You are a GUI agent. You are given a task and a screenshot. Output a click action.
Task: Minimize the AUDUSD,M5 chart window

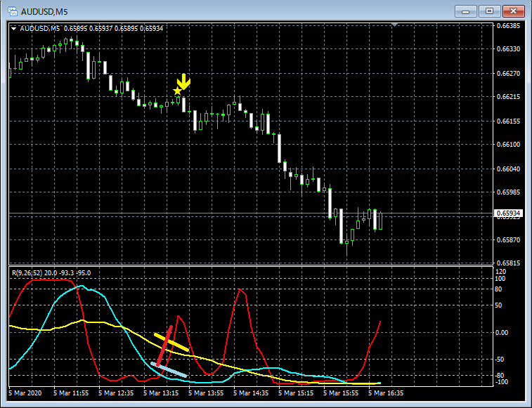[465, 11]
